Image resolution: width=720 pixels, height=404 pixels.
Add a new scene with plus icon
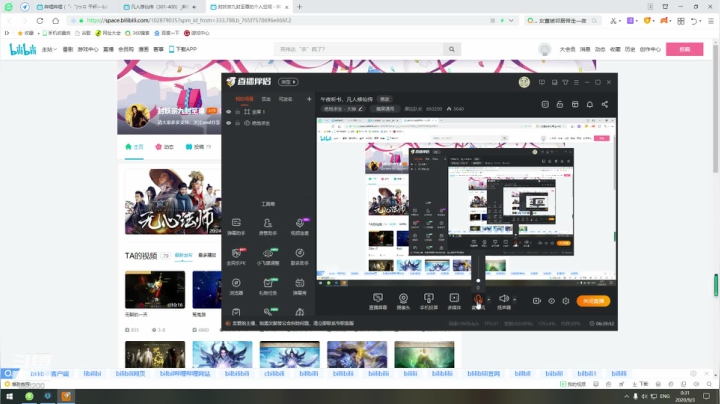tap(309, 99)
